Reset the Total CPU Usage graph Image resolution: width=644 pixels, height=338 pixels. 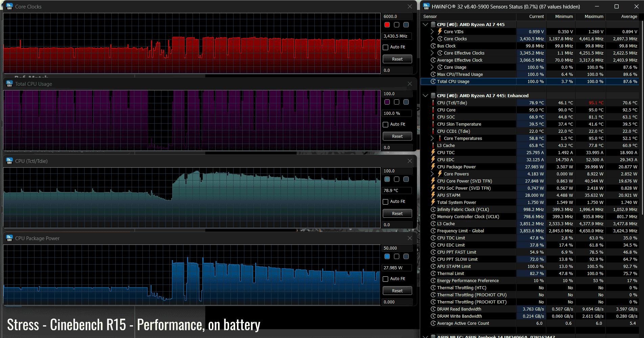click(x=397, y=136)
